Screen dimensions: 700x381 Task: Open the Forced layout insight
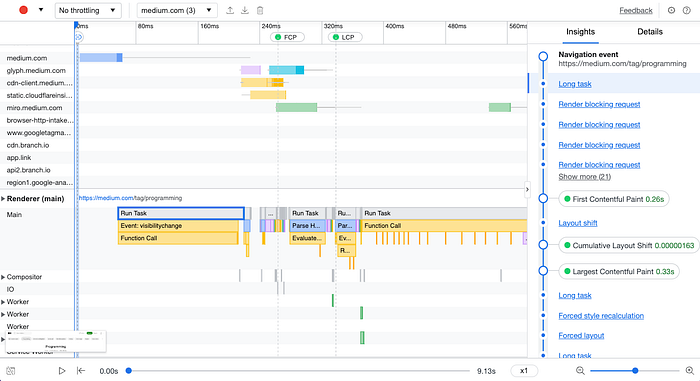[581, 335]
